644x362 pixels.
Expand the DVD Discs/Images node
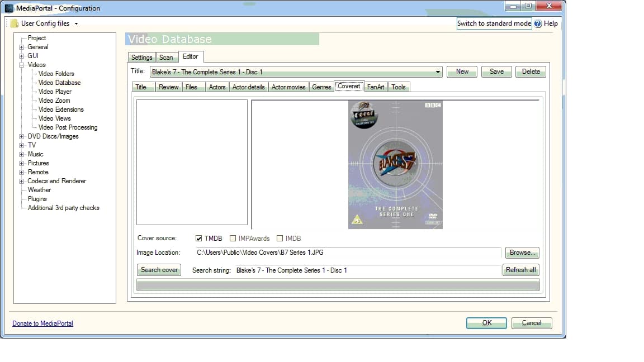pyautogui.click(x=22, y=137)
